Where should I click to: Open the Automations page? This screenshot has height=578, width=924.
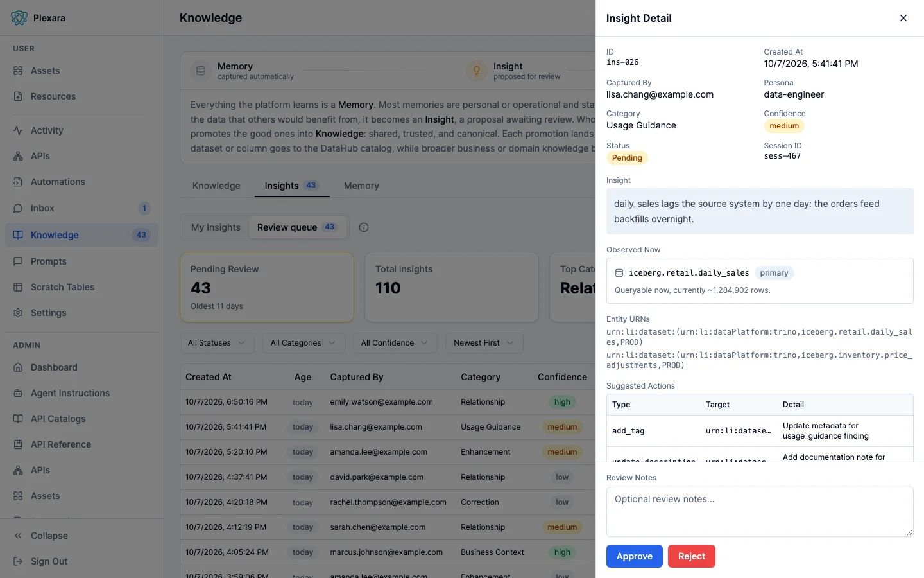(81, 182)
